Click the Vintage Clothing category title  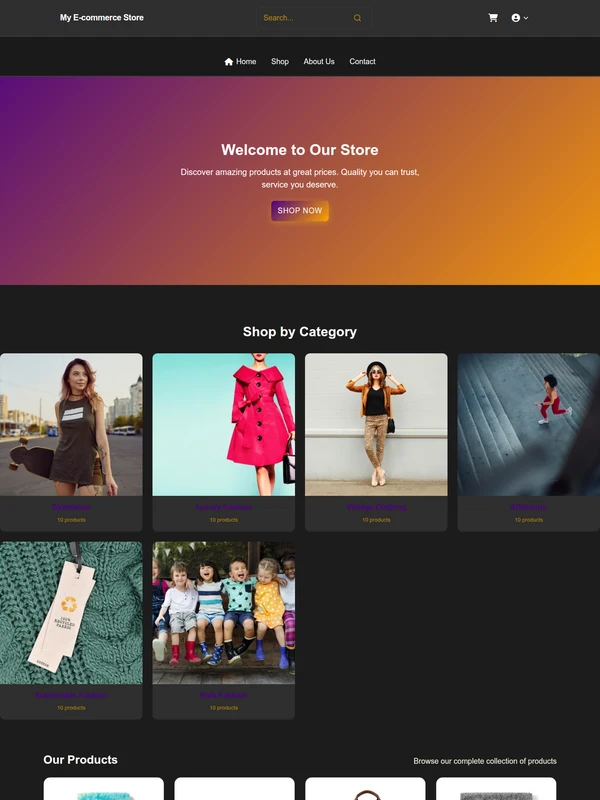[376, 507]
